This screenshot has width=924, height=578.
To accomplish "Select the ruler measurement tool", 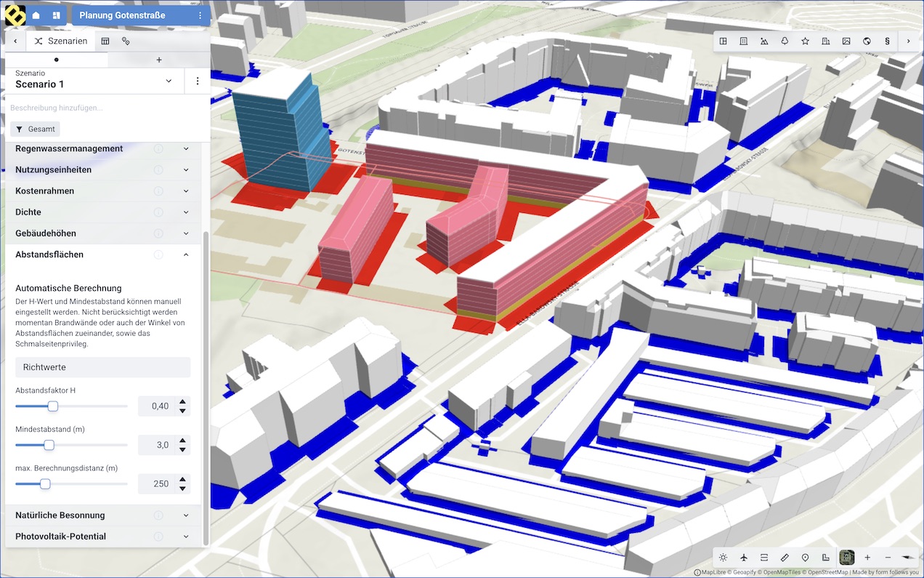I will pos(785,558).
